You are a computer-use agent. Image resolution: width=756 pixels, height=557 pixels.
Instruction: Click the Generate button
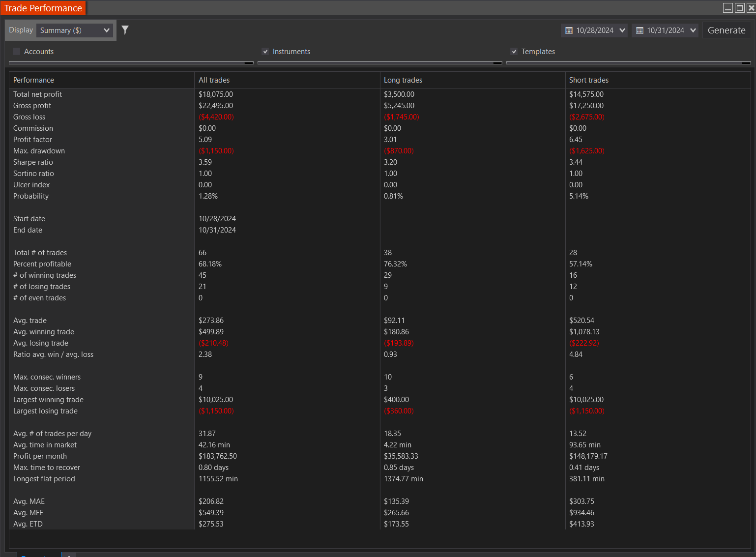tap(727, 30)
